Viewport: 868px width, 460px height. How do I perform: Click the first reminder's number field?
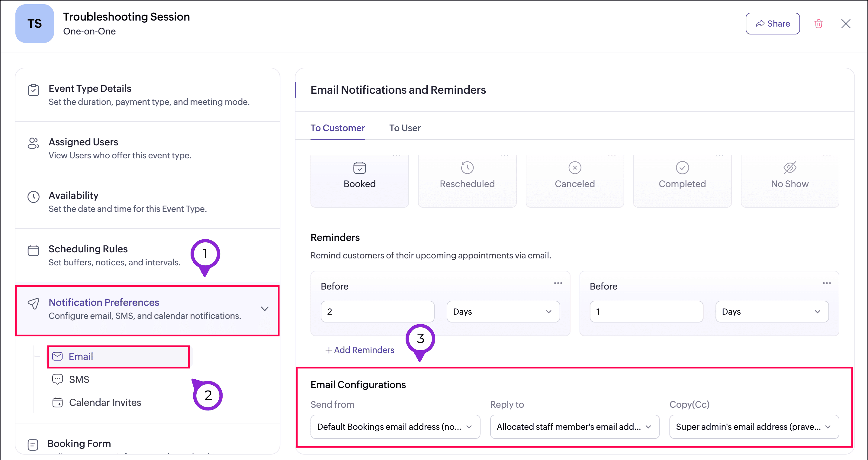(377, 312)
